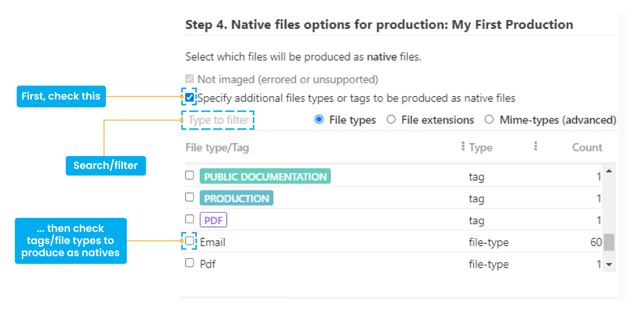Check the Pdf file-type row
The image size is (644, 320).
pos(189,263)
